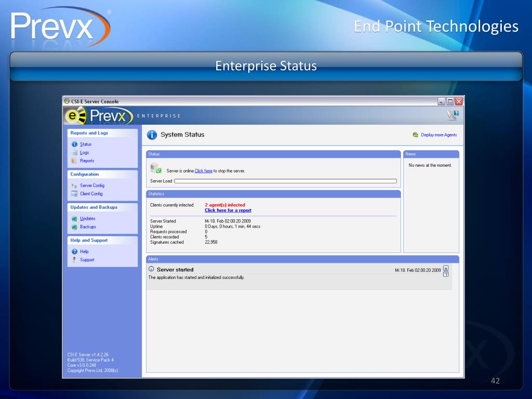Click the Support person icon
The height and width of the screenshot is (399, 532).
[x=74, y=260]
